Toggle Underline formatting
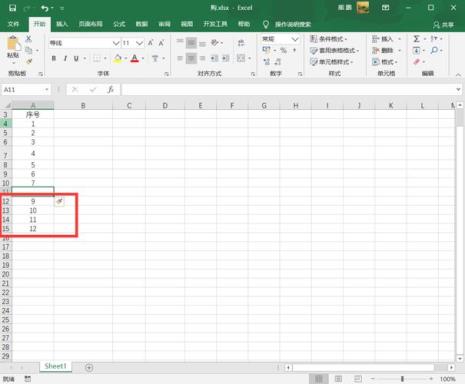 click(76, 59)
